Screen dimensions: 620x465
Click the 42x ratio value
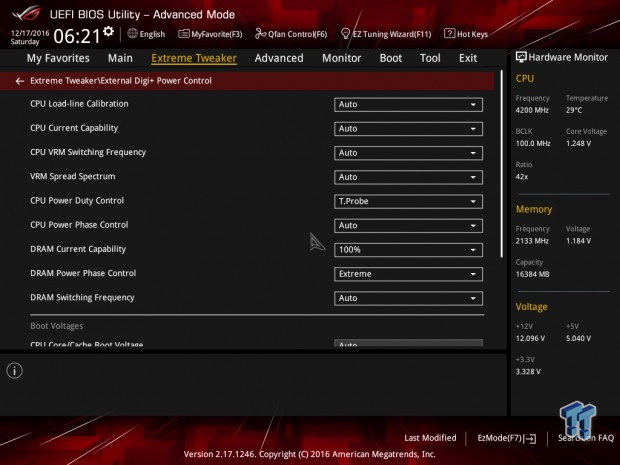coord(522,177)
